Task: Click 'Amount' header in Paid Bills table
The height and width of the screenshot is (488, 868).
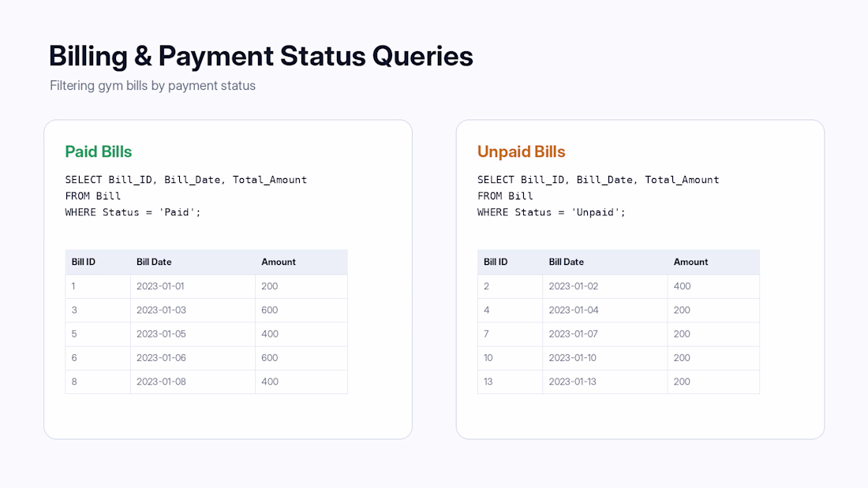Action: [279, 263]
